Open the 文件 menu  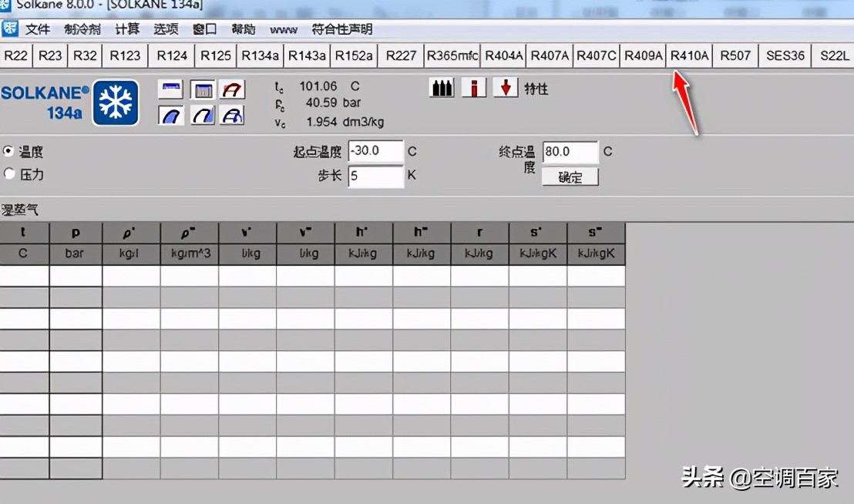click(x=38, y=29)
